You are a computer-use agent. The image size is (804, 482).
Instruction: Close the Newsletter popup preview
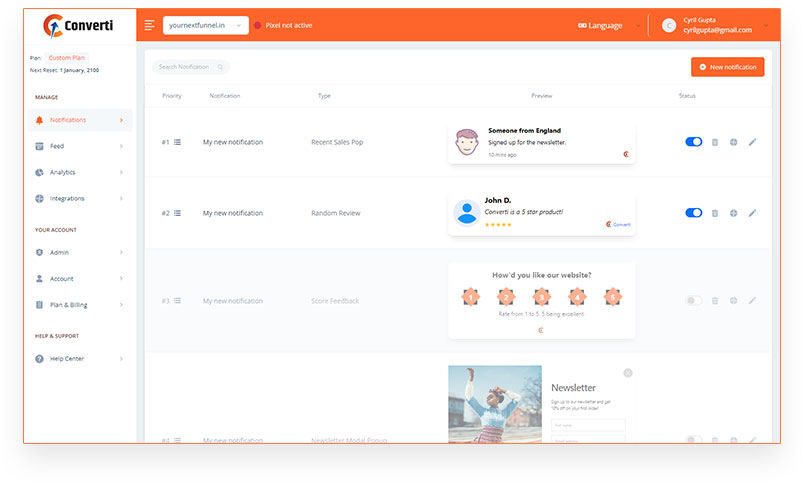628,373
